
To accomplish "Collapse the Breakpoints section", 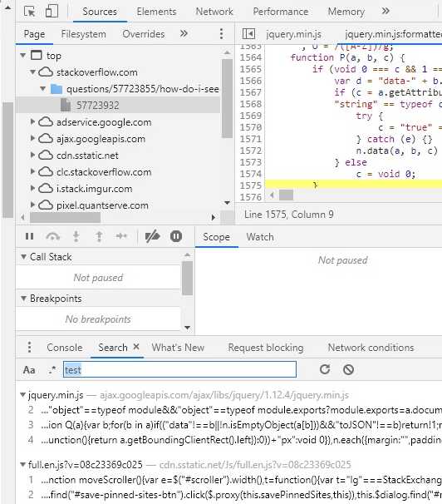I will click(x=23, y=299).
